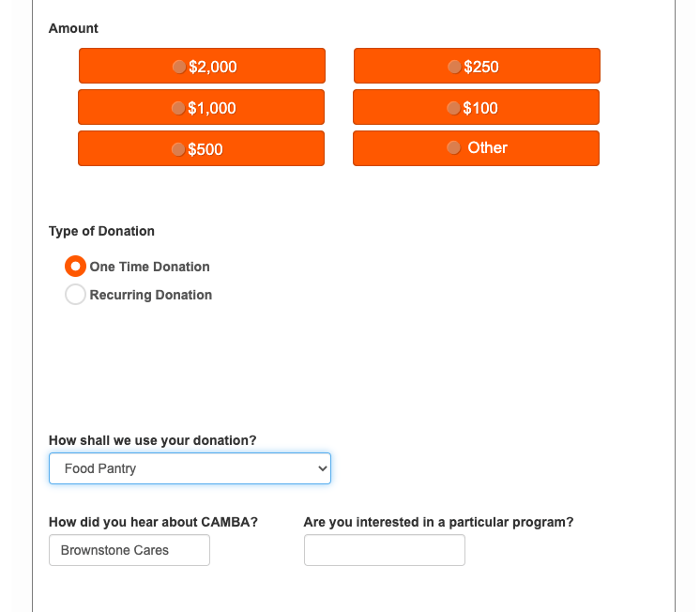Image resolution: width=700 pixels, height=612 pixels.
Task: Click the "Recurring Donation" label text
Action: pos(151,295)
